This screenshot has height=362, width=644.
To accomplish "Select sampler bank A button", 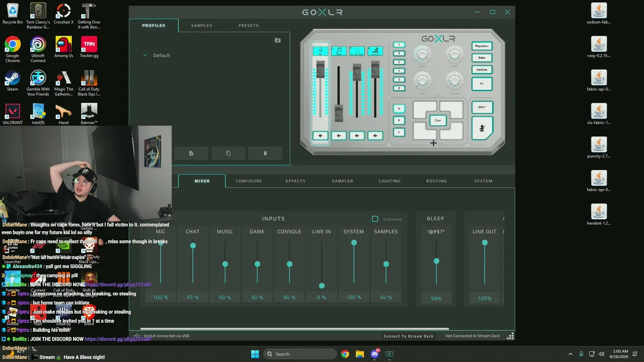I will tap(399, 109).
